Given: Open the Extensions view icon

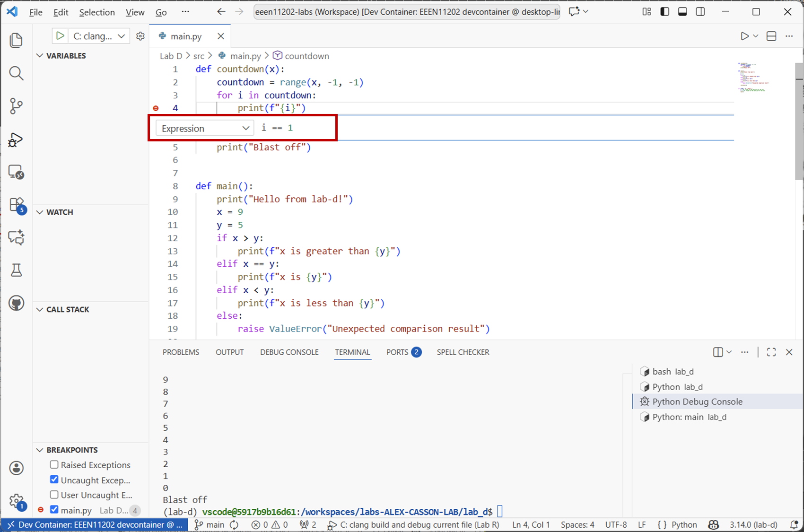Looking at the screenshot, I should click(x=16, y=205).
